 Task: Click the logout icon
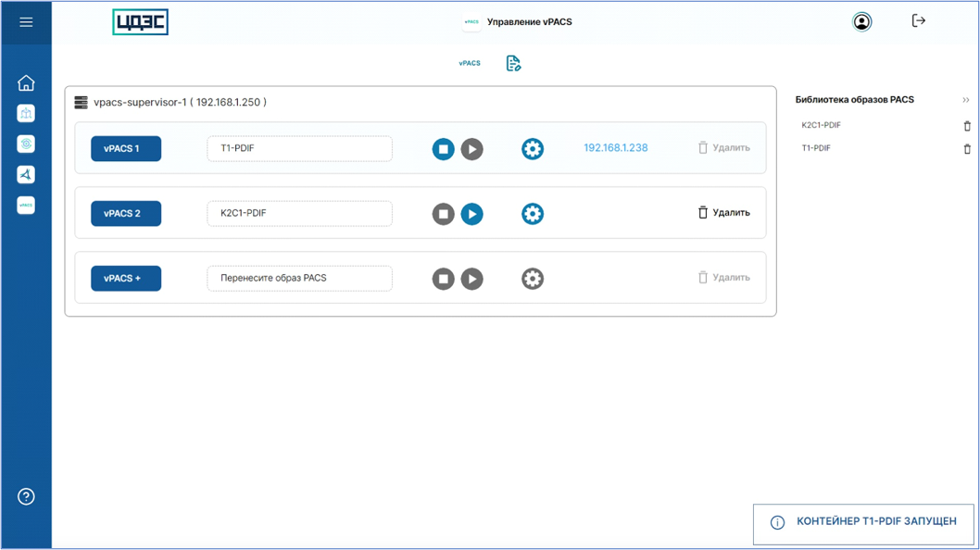coord(918,21)
